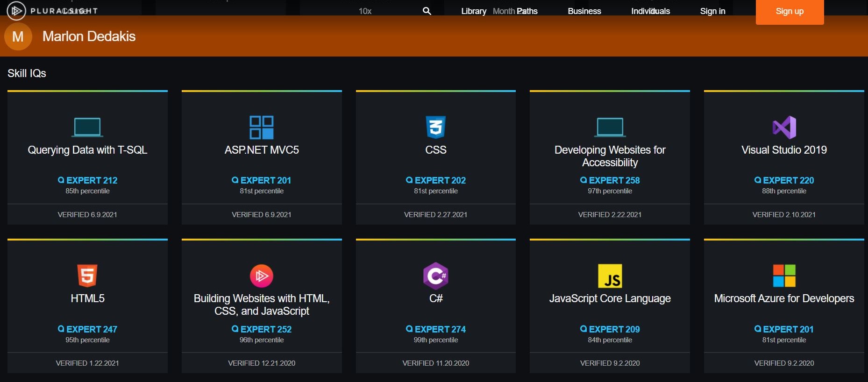Open the Visual Studio 2019 title
The width and height of the screenshot is (868, 382).
pyautogui.click(x=784, y=150)
